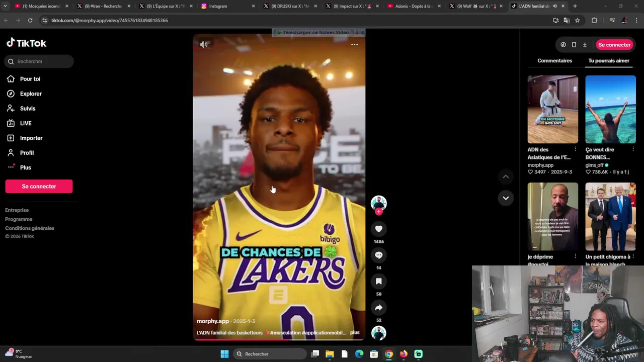The width and height of the screenshot is (644, 362).
Task: Switch to Tu pourrais aimer tab
Action: click(609, 61)
